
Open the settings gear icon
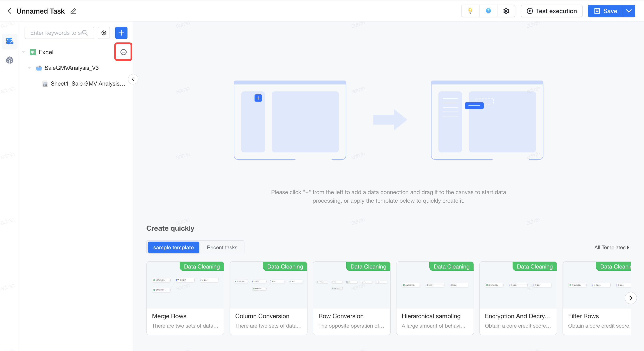pyautogui.click(x=506, y=11)
